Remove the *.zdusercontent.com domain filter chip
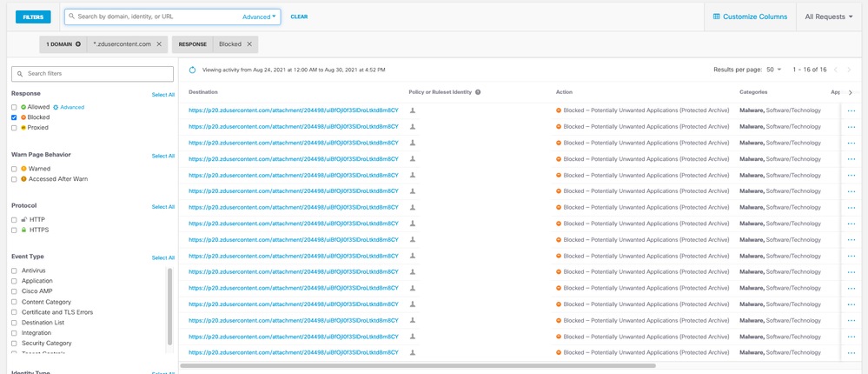 [159, 43]
